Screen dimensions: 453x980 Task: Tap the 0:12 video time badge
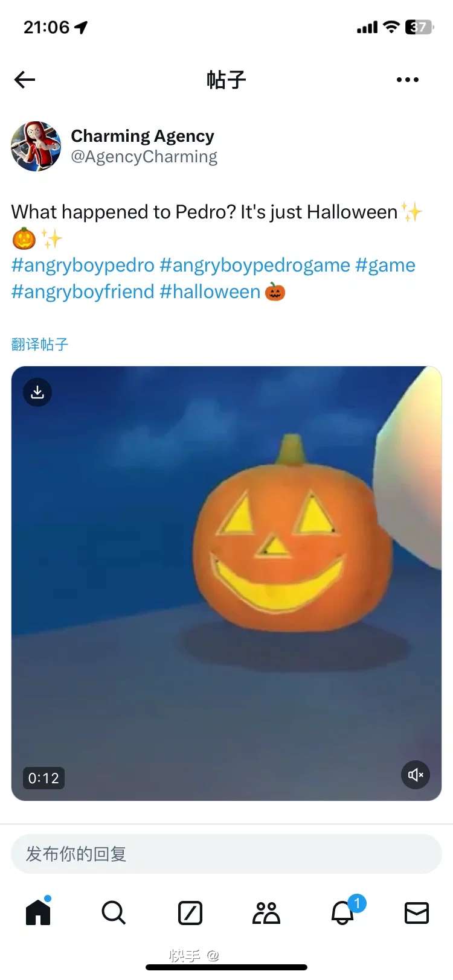click(x=43, y=778)
